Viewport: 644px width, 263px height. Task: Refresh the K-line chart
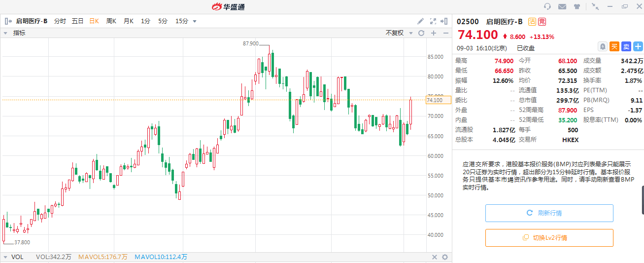coord(421,33)
